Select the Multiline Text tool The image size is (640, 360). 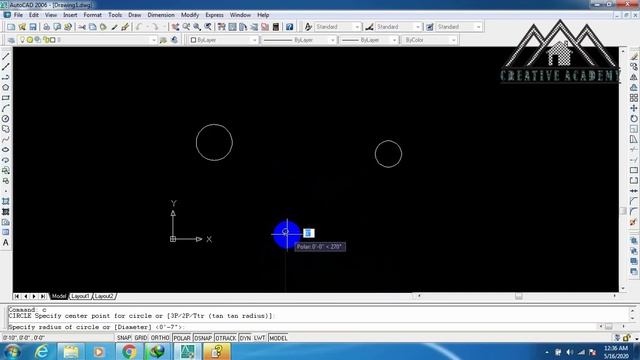[6, 243]
